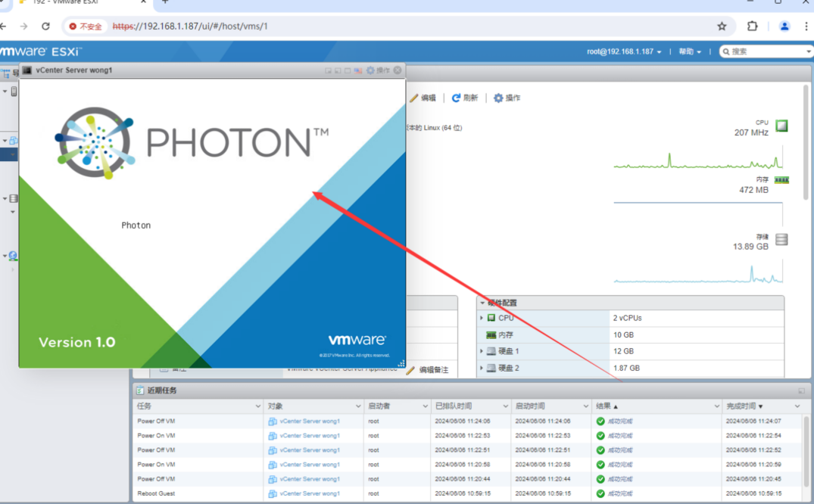This screenshot has width=814, height=504.
Task: Open the 操作 gear menu in VM toolbar
Action: click(507, 98)
